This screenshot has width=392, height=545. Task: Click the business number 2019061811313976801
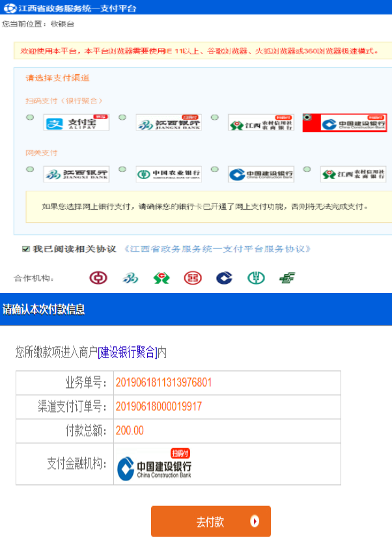coord(163,382)
